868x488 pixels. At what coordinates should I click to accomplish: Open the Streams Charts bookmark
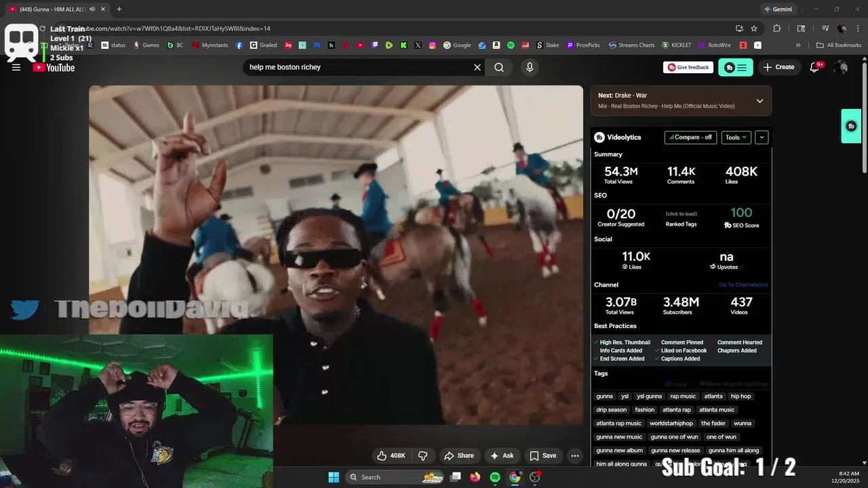pyautogui.click(x=631, y=45)
